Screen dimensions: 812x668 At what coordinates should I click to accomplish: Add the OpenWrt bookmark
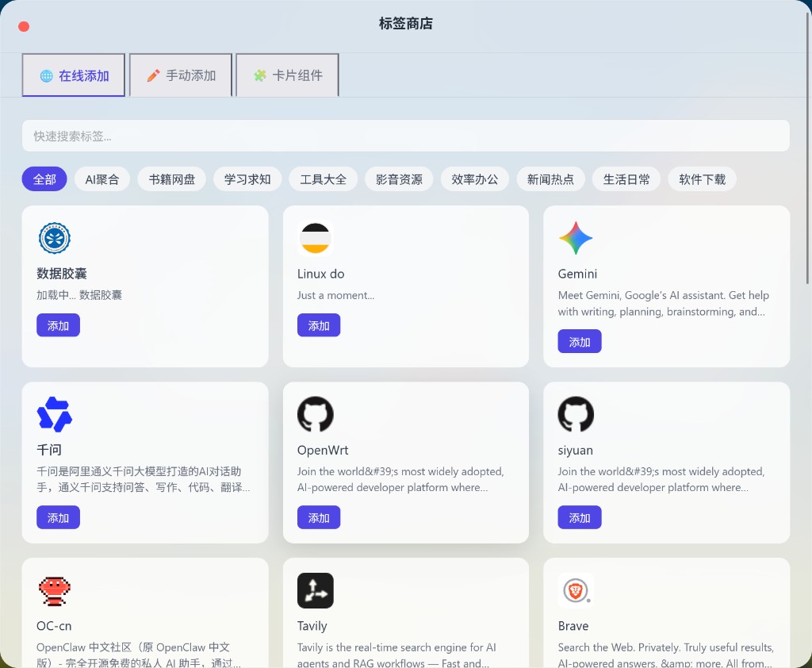pos(319,518)
